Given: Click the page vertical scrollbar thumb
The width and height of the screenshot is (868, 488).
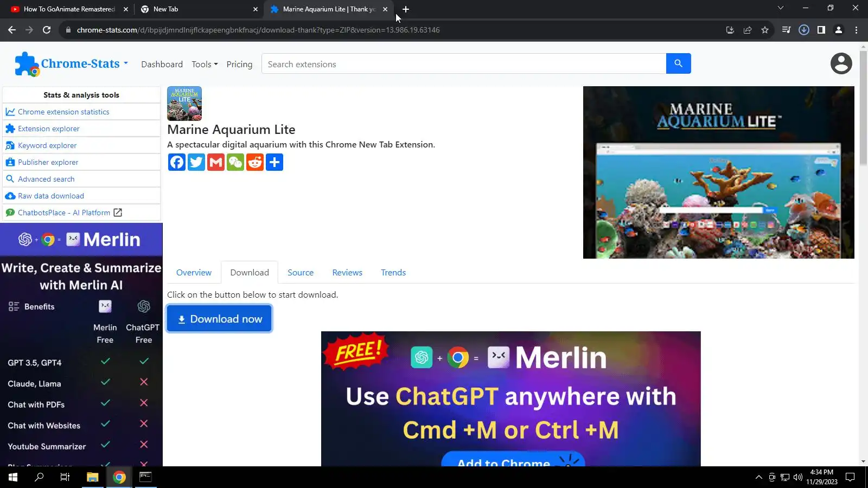Looking at the screenshot, I should (x=863, y=107).
